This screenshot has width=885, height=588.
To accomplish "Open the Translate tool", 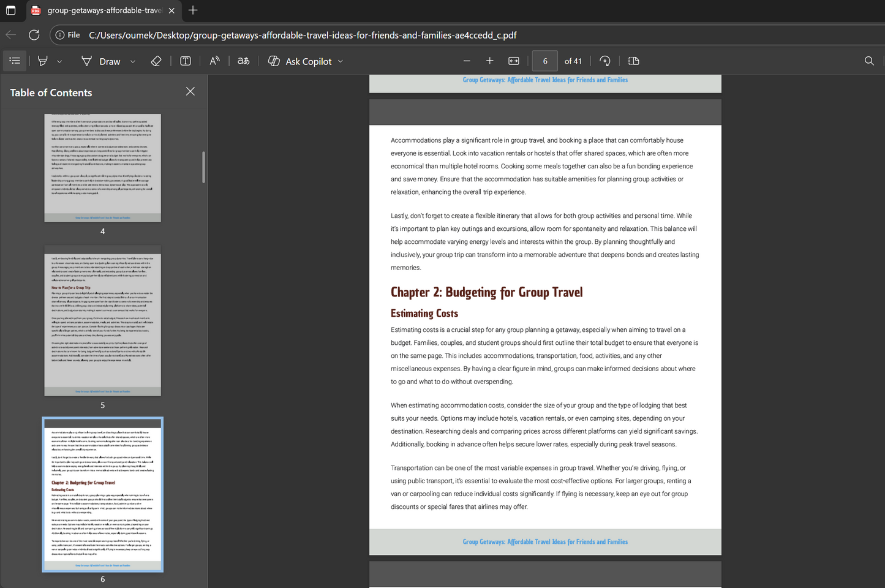I will pyautogui.click(x=244, y=61).
